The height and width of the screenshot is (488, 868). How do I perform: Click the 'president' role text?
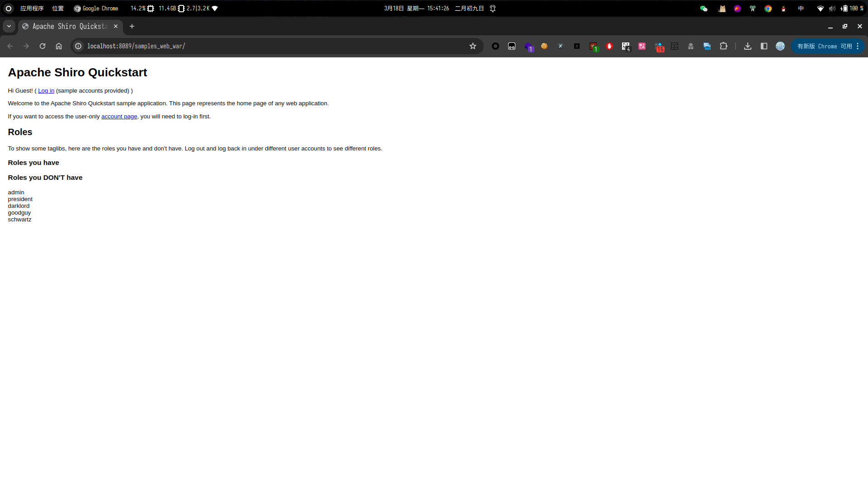click(x=20, y=199)
